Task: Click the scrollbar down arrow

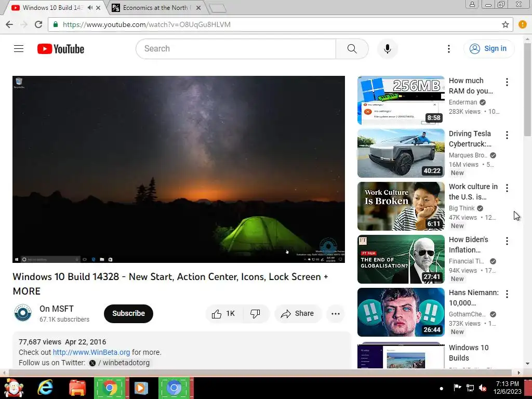Action: [x=528, y=364]
